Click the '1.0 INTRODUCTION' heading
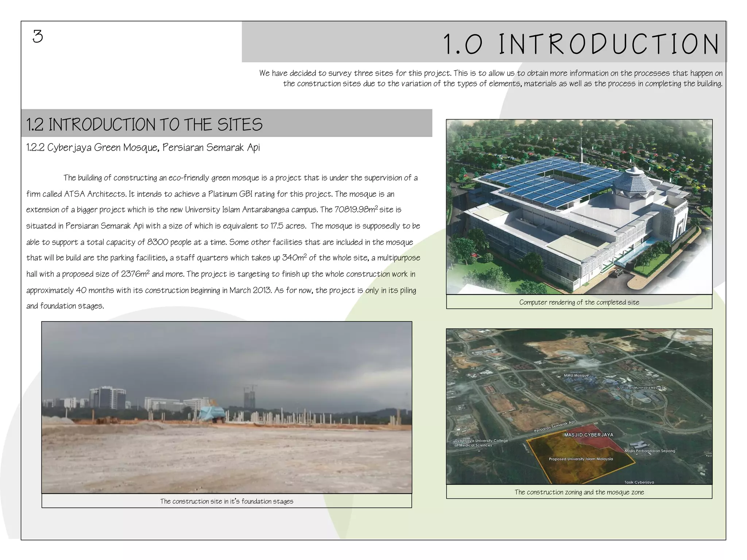 [x=581, y=44]
